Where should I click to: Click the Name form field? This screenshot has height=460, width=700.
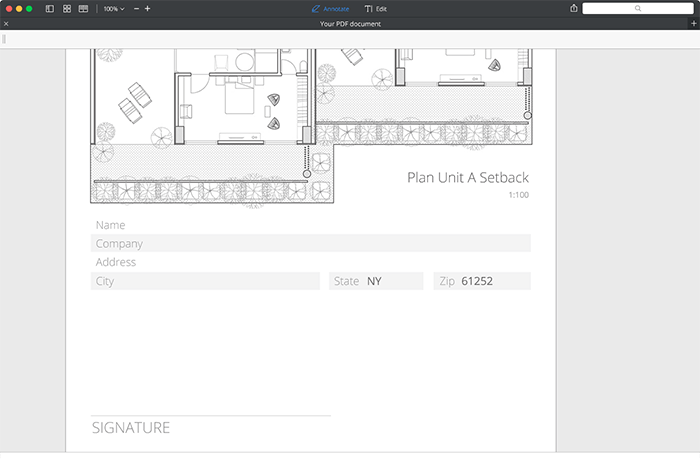[x=311, y=225]
